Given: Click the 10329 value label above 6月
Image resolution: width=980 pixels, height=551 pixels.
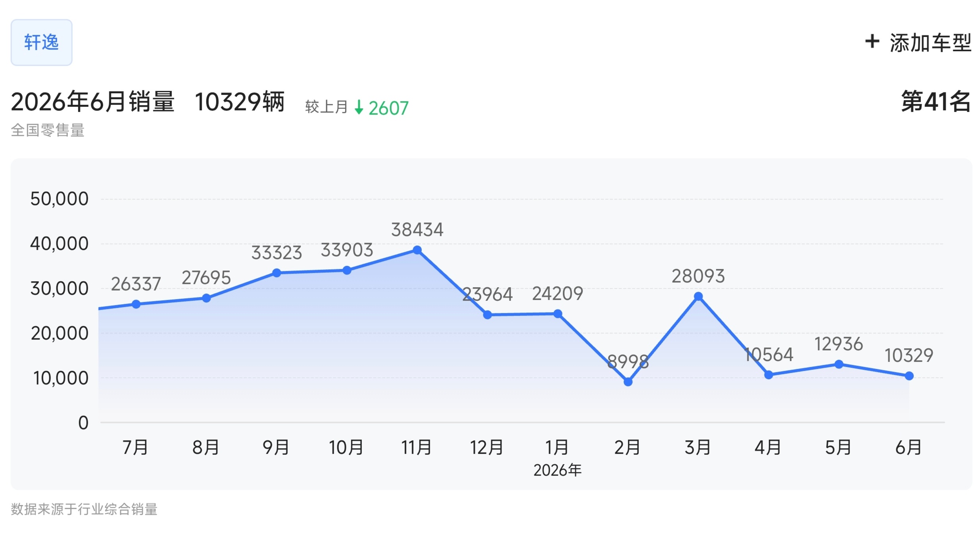Looking at the screenshot, I should [x=909, y=355].
